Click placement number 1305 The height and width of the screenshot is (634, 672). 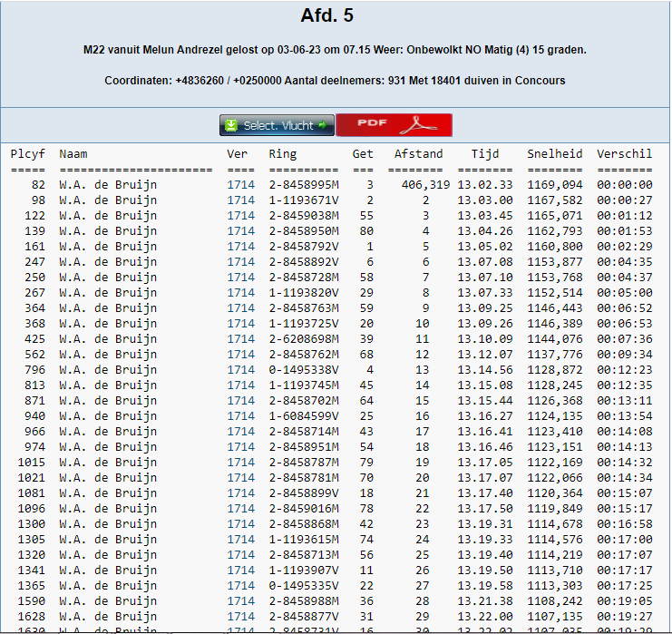(31, 540)
